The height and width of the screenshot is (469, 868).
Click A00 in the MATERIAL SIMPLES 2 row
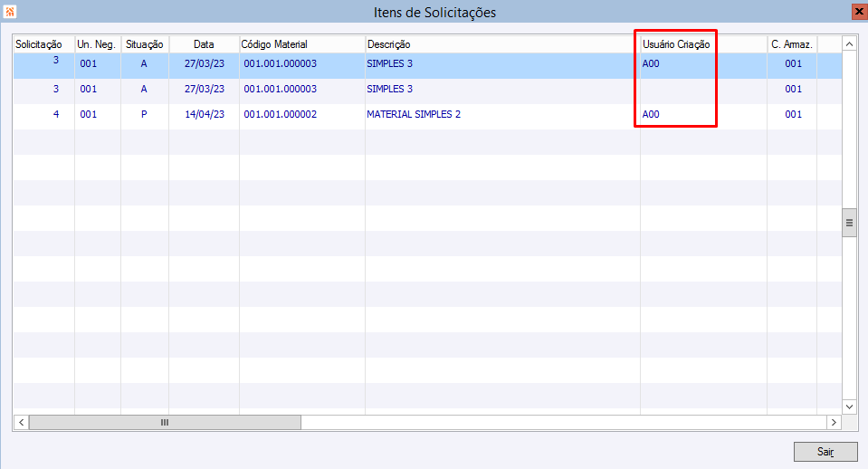point(651,114)
